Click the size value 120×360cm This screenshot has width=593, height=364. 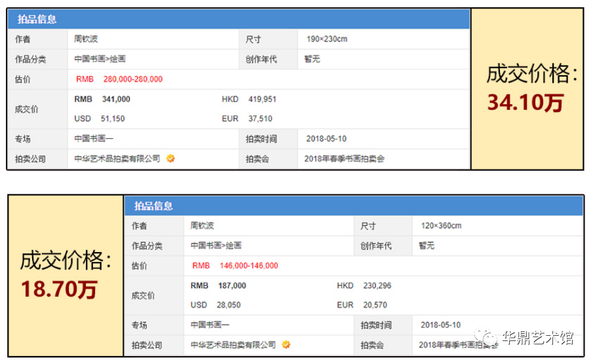[x=441, y=226]
